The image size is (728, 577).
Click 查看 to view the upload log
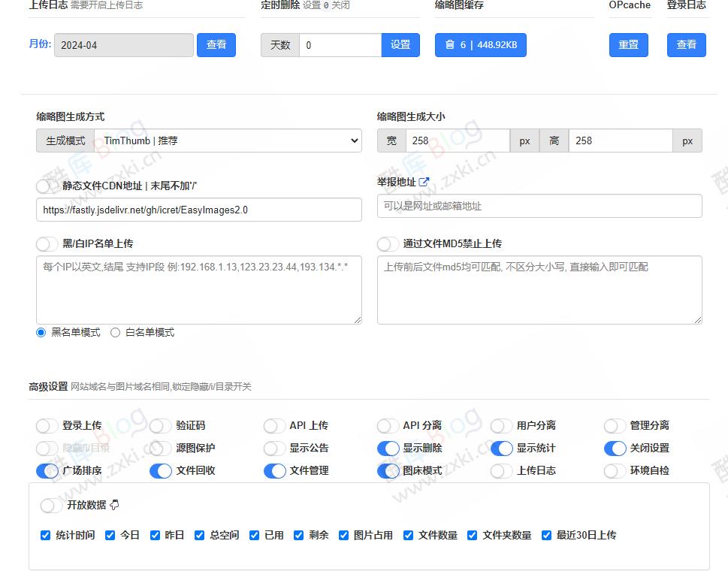click(216, 45)
